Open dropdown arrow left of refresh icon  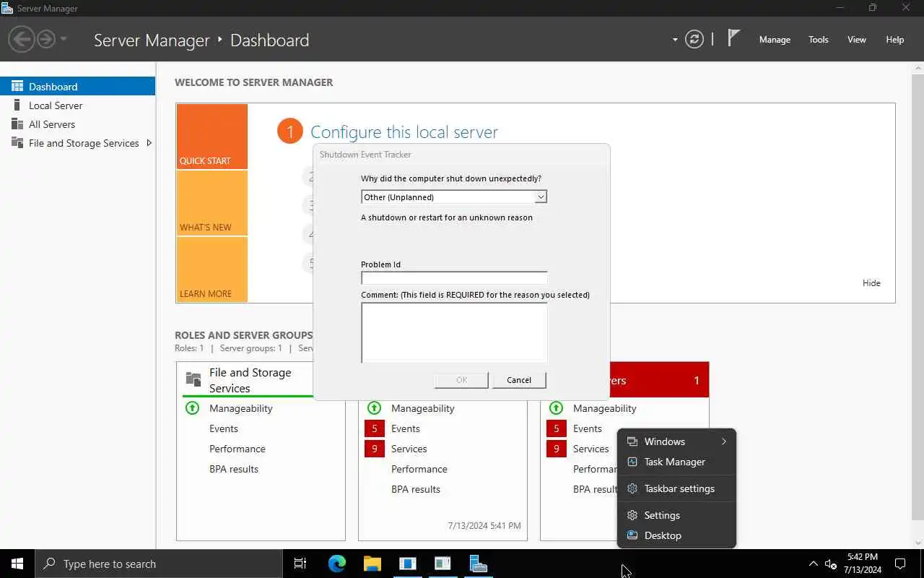pos(675,40)
